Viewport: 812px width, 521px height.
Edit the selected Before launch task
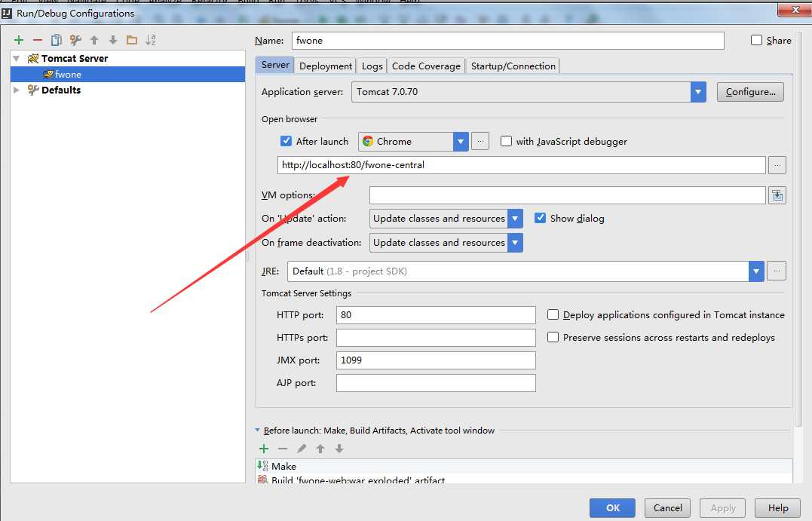(302, 449)
